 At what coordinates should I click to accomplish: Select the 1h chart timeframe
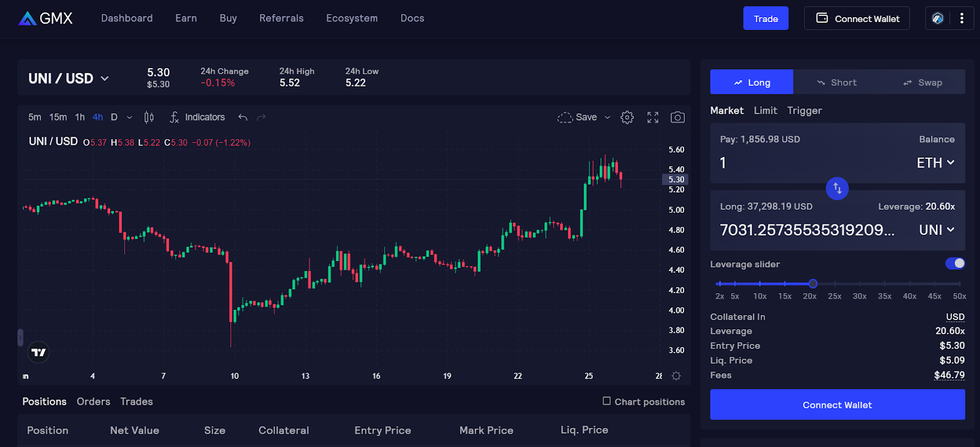point(80,117)
